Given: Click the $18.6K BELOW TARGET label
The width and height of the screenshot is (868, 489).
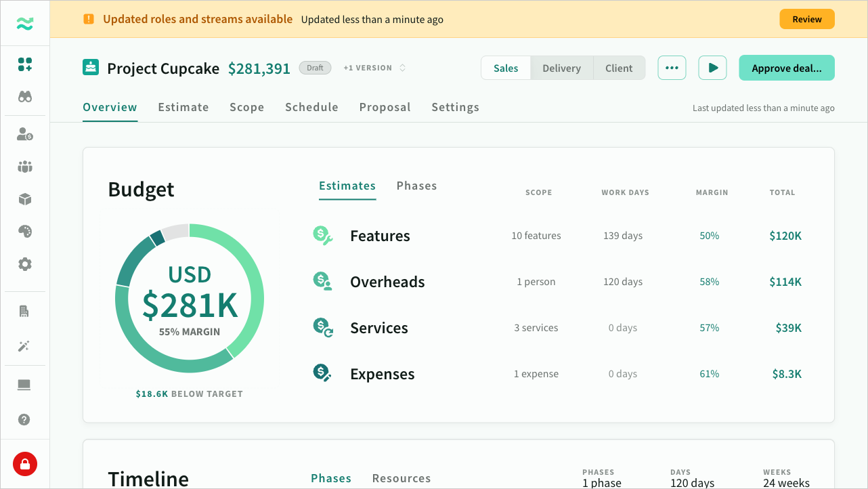Looking at the screenshot, I should click(189, 394).
